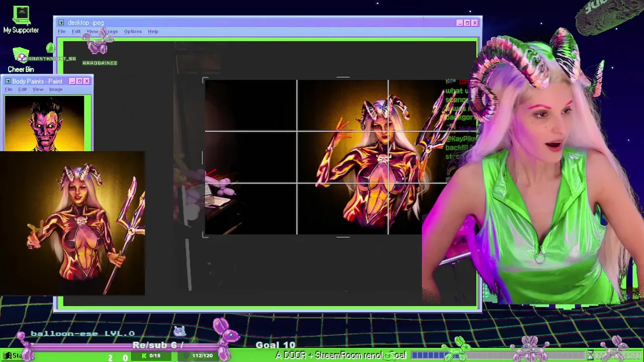Click the Body Paints - Paint title bar
This screenshot has height=362, width=644.
46,81
